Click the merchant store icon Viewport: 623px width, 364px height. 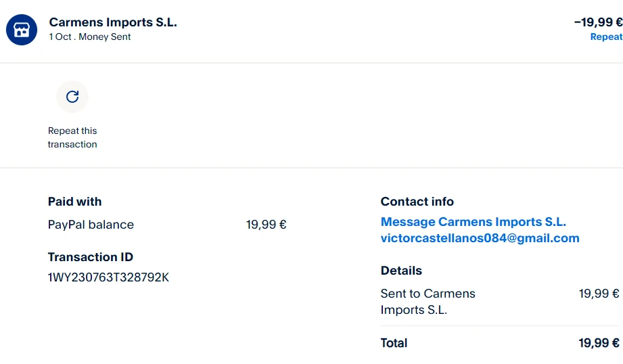[22, 30]
